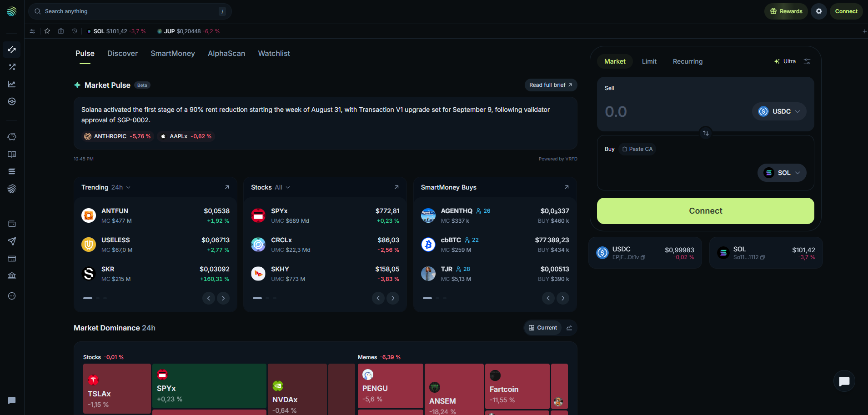Click the bag icon in the ticker bar
The image size is (868, 415).
tap(61, 31)
